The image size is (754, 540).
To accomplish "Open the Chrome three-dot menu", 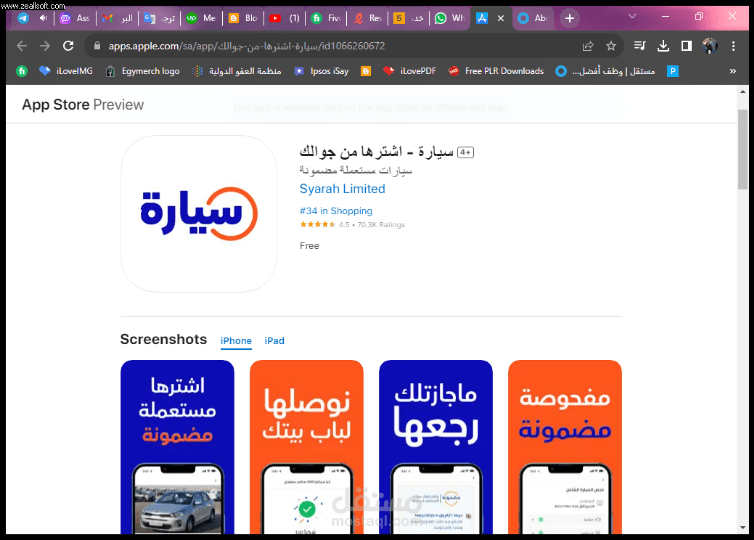I will [x=733, y=46].
